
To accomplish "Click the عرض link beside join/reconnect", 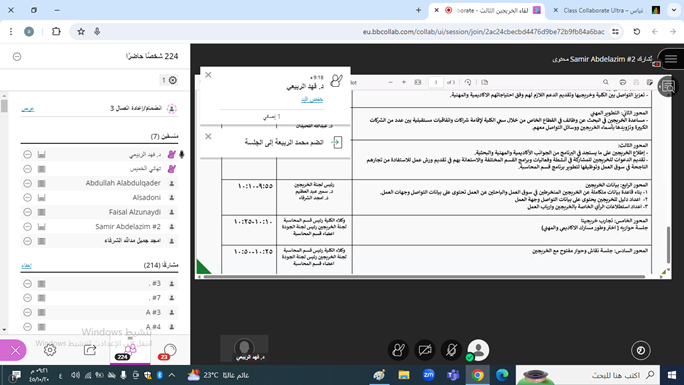I will click(x=28, y=109).
